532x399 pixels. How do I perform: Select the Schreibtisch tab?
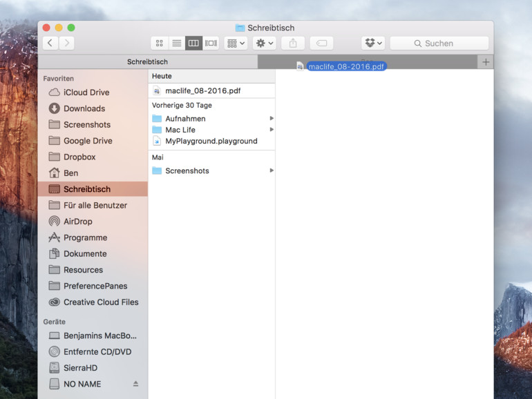[x=148, y=61]
